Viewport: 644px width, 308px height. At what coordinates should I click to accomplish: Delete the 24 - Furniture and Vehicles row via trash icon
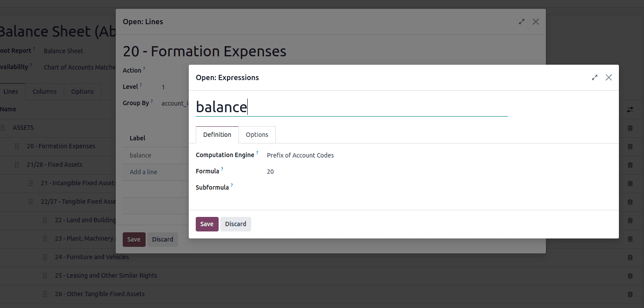pyautogui.click(x=630, y=257)
